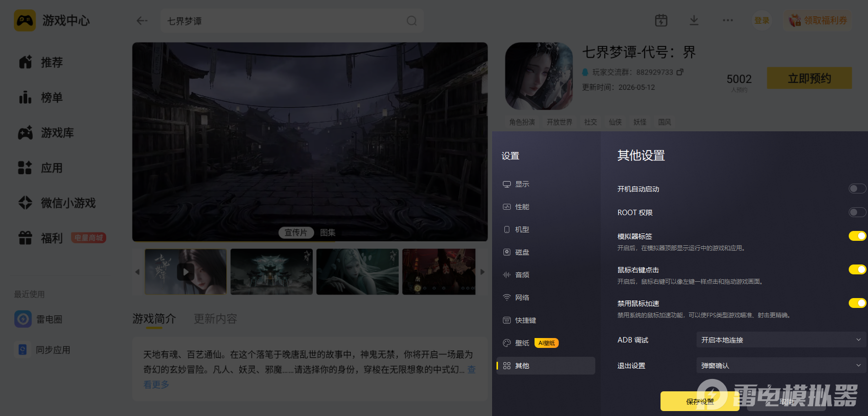Click the 电量商城 badge
The width and height of the screenshot is (868, 416).
click(x=89, y=238)
